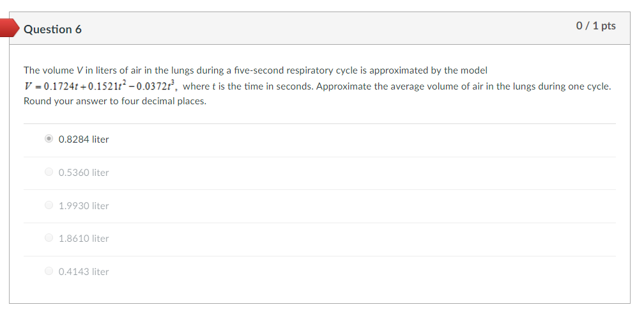Screen dimensions: 644x323
Task: Click the "0.8284 liter" answer label
Action: coord(84,139)
